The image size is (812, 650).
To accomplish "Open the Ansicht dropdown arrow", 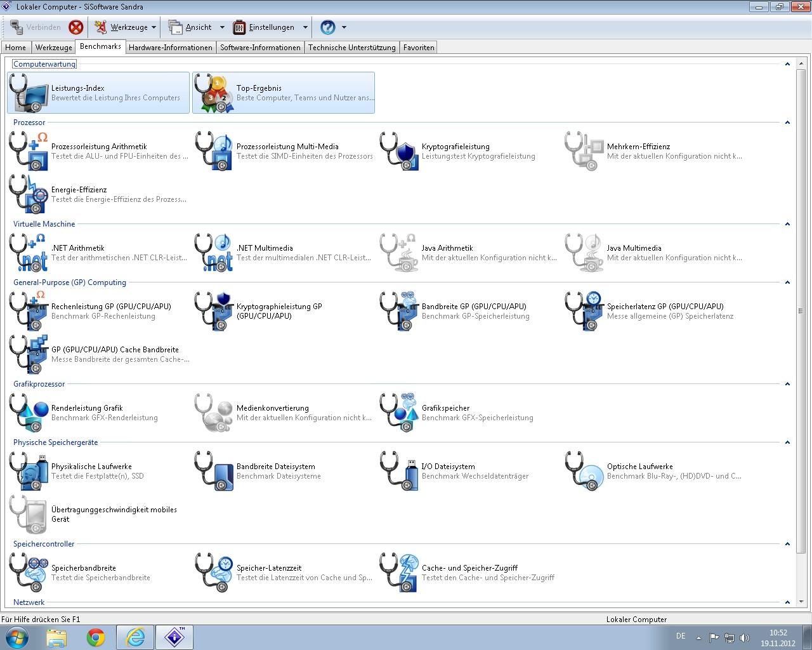I will tap(222, 27).
